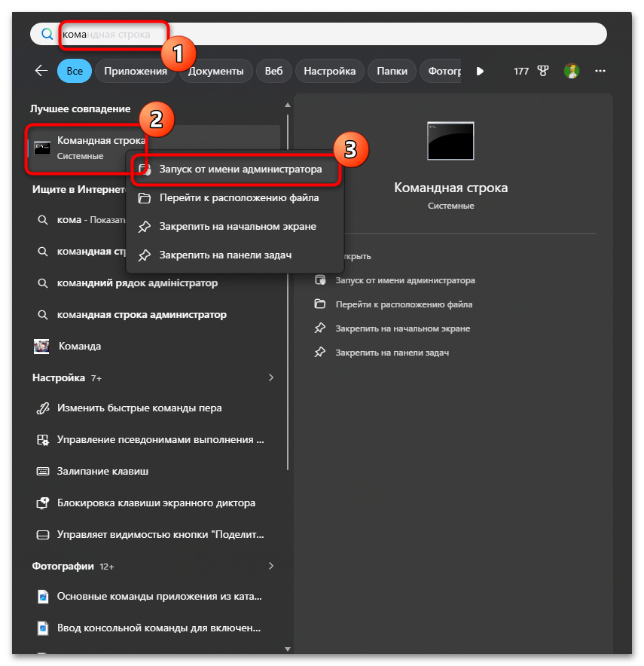
Task: Click into the search input field
Action: 319,34
